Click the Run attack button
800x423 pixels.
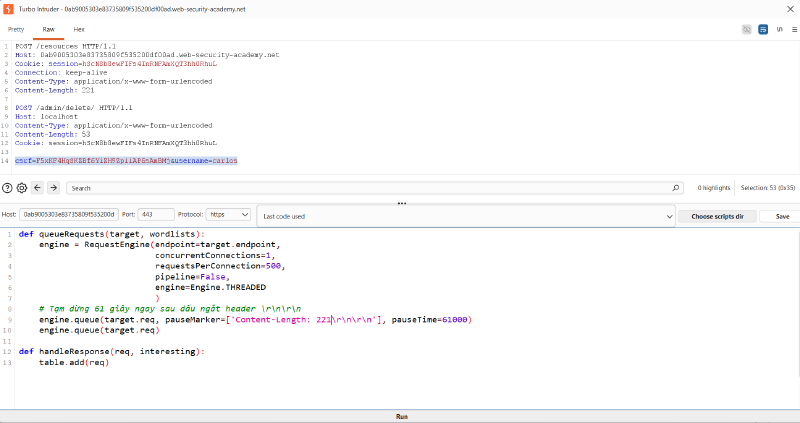400,416
